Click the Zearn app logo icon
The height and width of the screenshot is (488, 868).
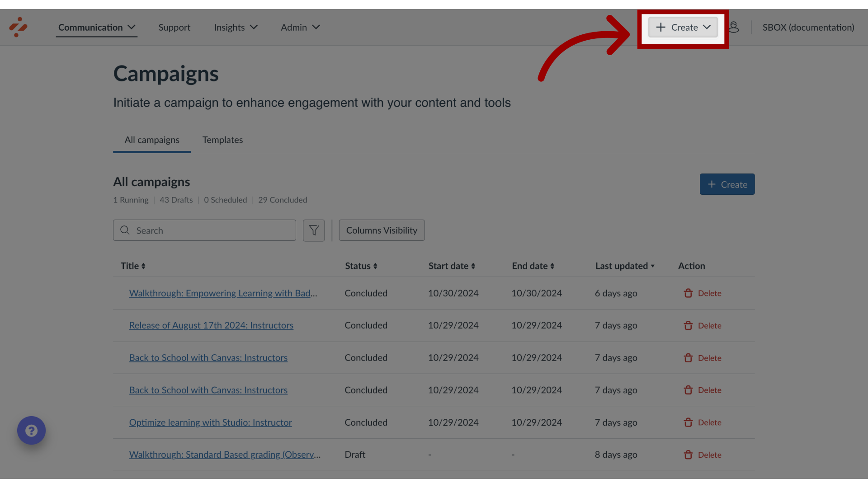18,27
